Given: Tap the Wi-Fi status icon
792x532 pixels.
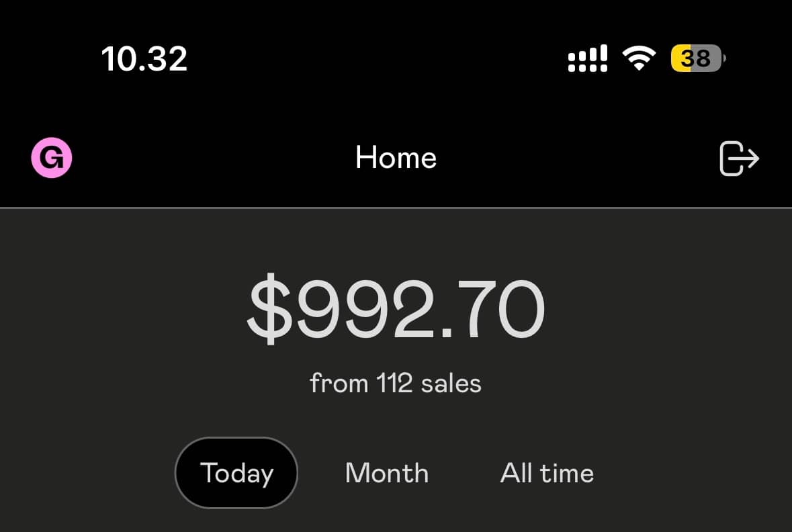Looking at the screenshot, I should [x=640, y=58].
